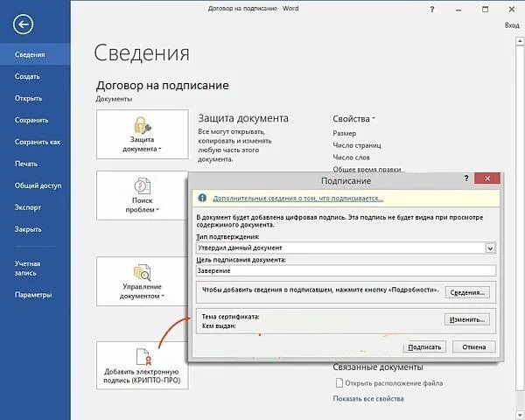Screen dimensions: 525x420
Task: Click the Размер property label
Action: point(344,133)
